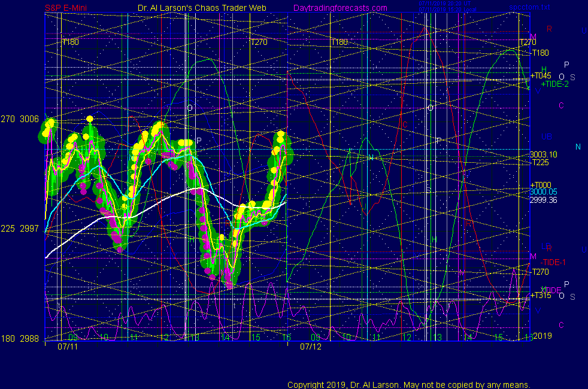The image size is (588, 389).
Task: Click the blue "UB" band label
Action: [x=546, y=136]
